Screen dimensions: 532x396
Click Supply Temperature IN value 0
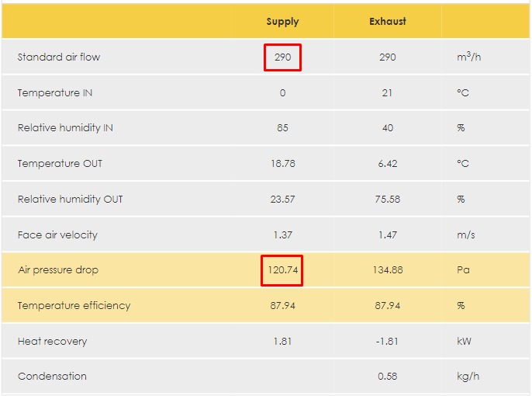pyautogui.click(x=282, y=92)
